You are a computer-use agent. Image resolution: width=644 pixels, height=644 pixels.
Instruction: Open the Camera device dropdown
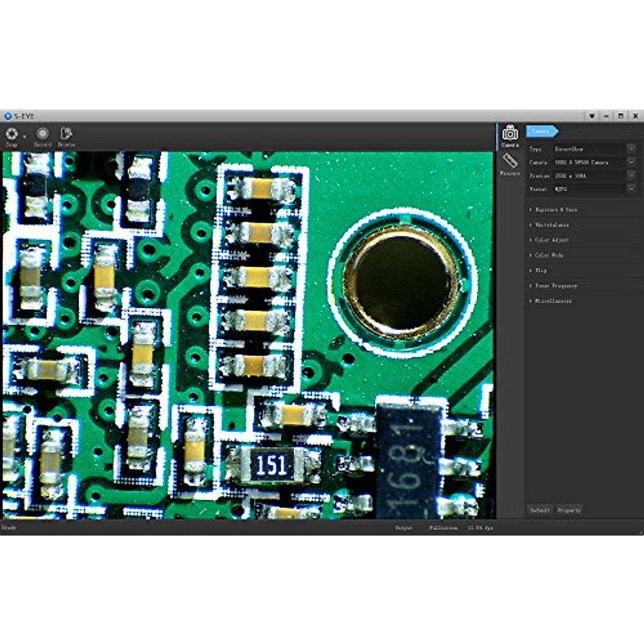point(631,162)
